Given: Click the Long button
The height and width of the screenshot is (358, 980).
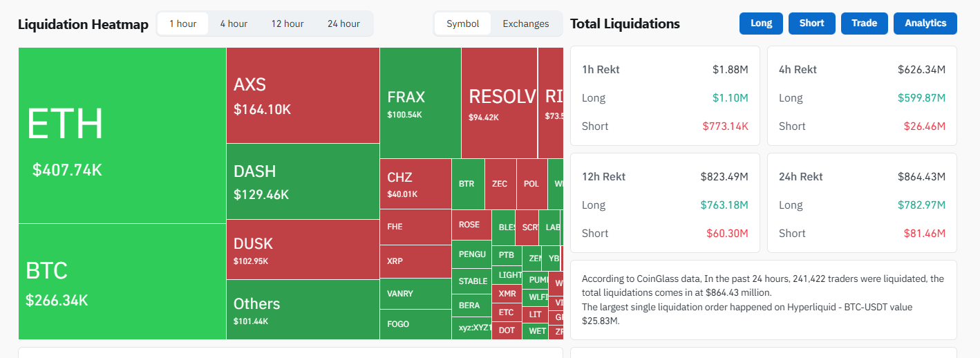Looking at the screenshot, I should (x=761, y=23).
